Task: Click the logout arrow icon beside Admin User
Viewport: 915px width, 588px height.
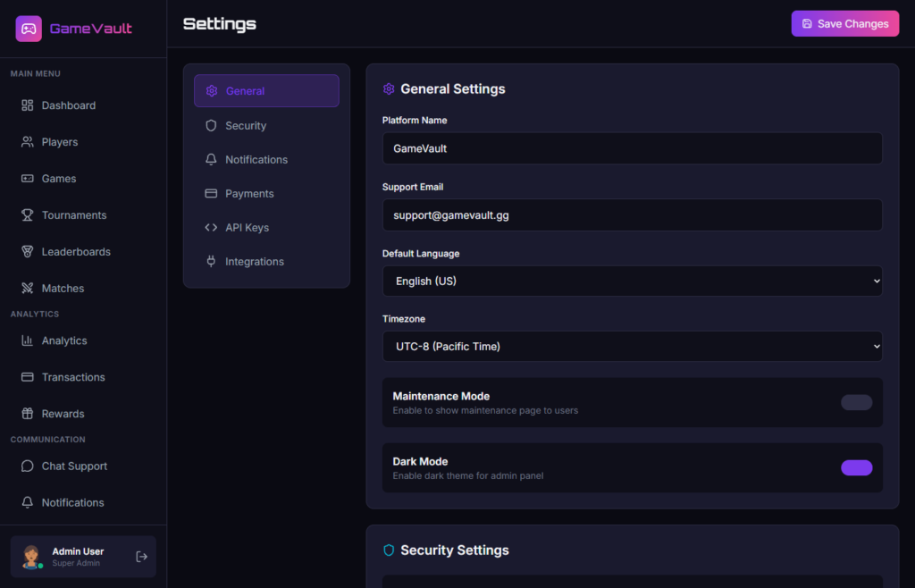Action: (x=141, y=557)
